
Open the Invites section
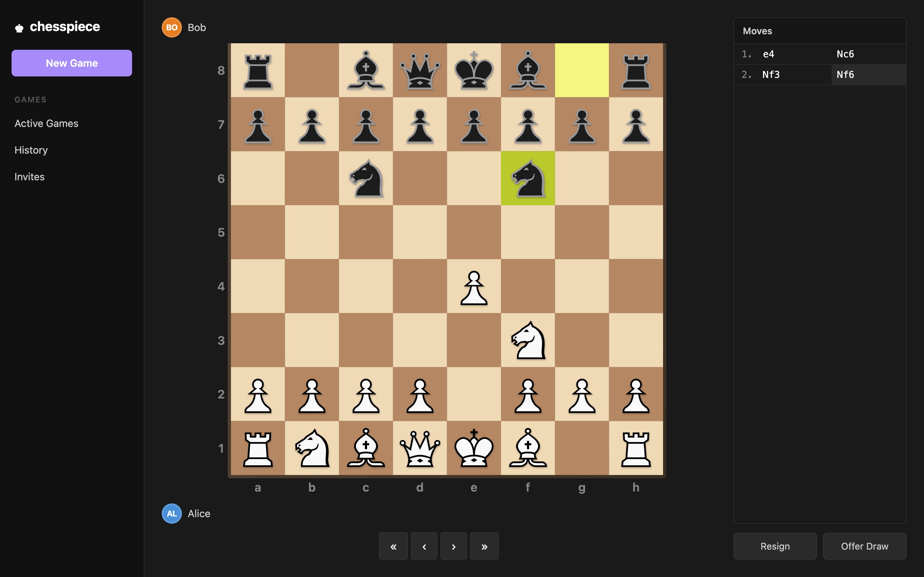[29, 176]
